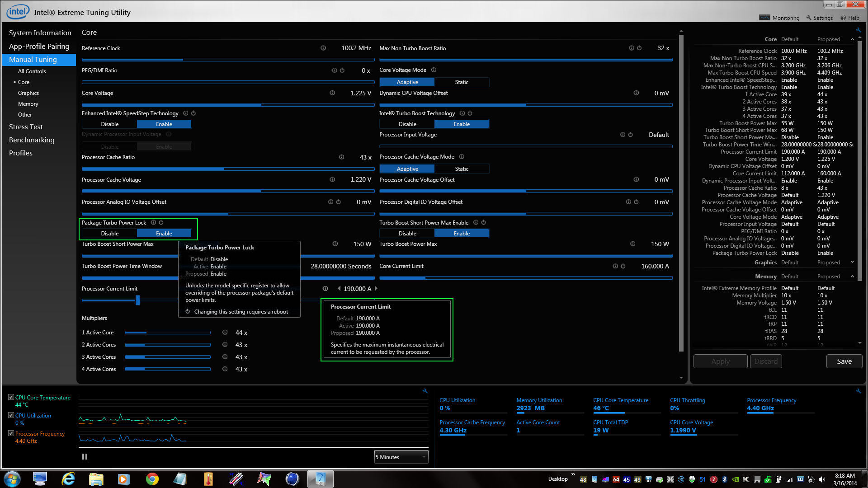Collapse the Memory section in summary panel

[x=853, y=277]
